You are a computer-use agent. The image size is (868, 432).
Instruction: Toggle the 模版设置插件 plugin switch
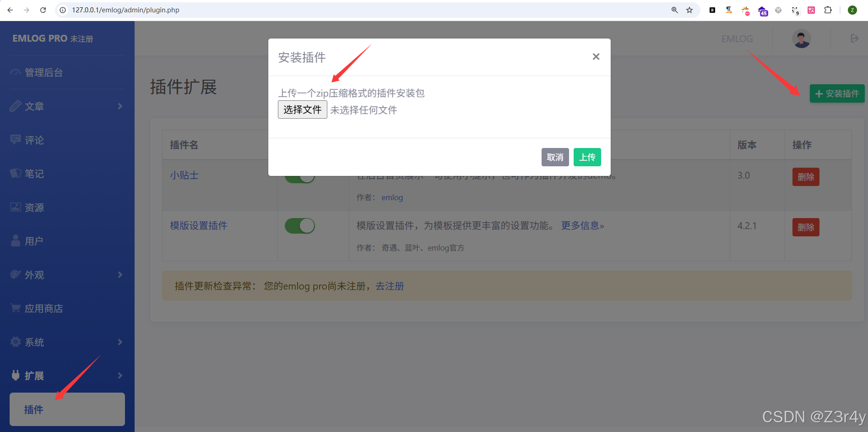pyautogui.click(x=300, y=226)
